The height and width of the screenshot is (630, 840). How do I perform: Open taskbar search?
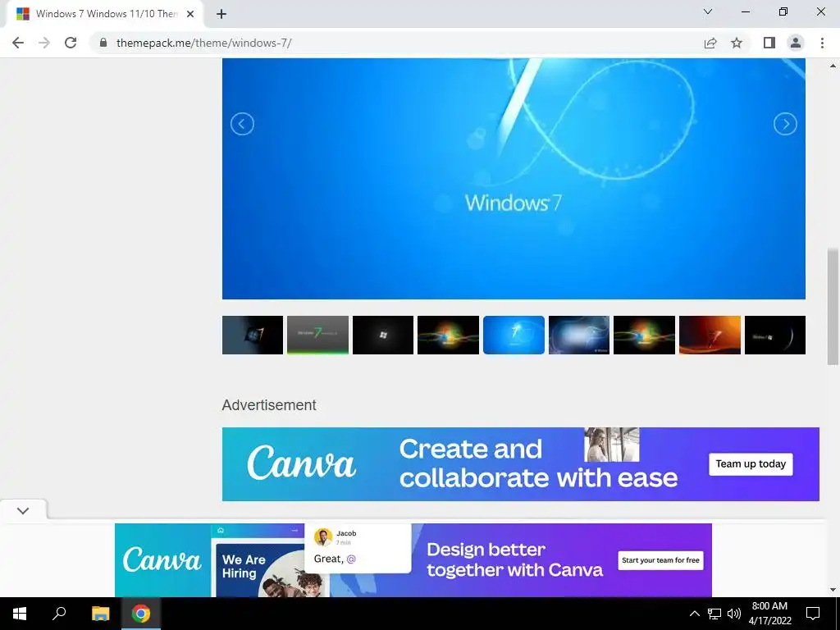pyautogui.click(x=59, y=614)
